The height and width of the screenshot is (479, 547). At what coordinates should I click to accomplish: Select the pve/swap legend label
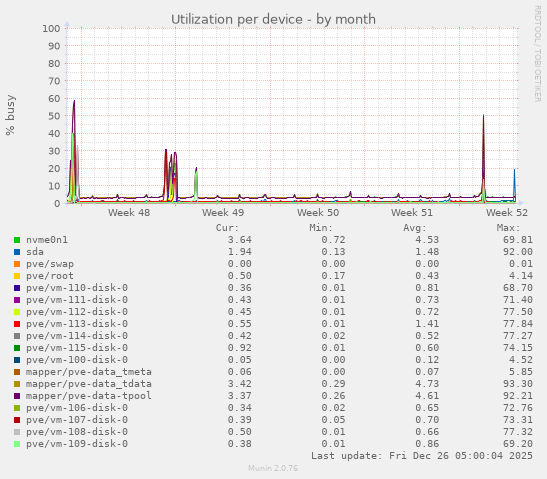click(x=50, y=264)
